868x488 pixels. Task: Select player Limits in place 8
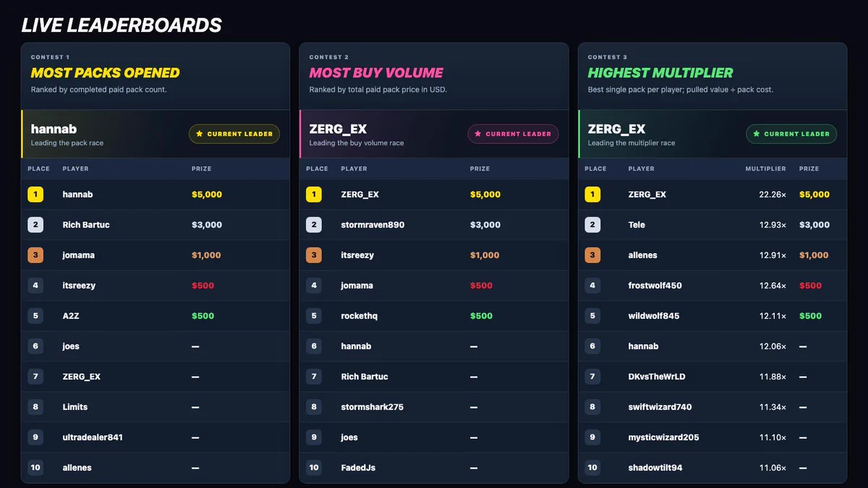click(75, 407)
